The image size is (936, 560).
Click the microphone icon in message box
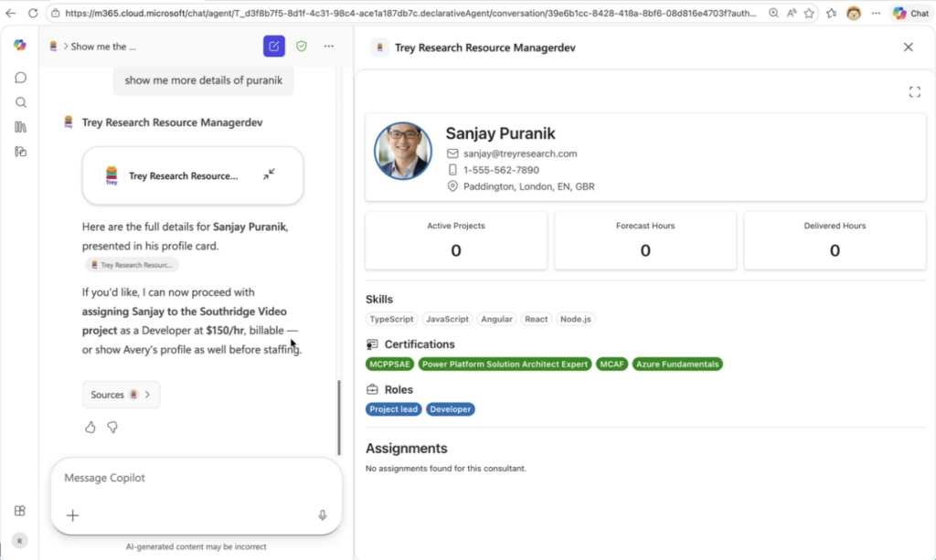point(323,515)
